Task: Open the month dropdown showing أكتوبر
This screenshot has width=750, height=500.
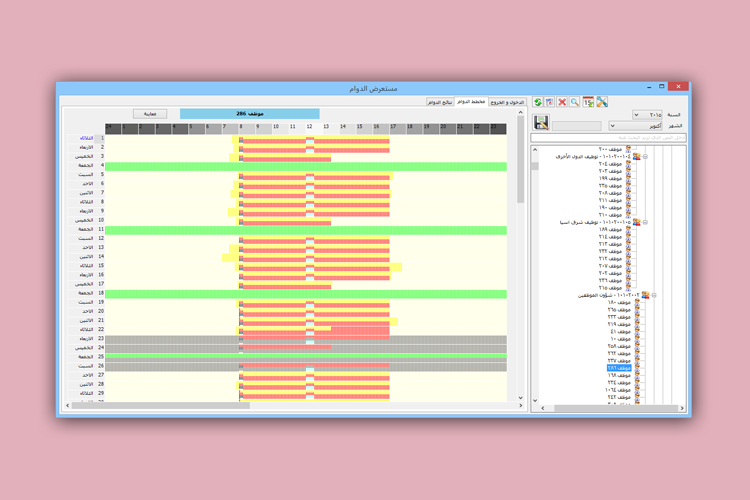Action: tap(635, 126)
